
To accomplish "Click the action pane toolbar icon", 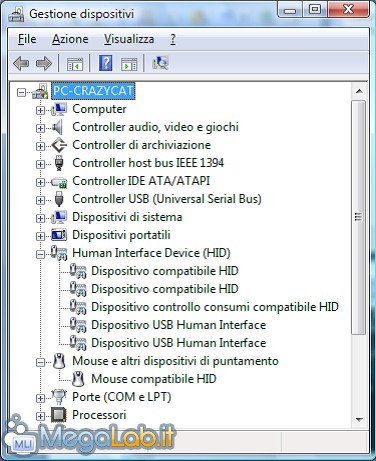I will [129, 64].
